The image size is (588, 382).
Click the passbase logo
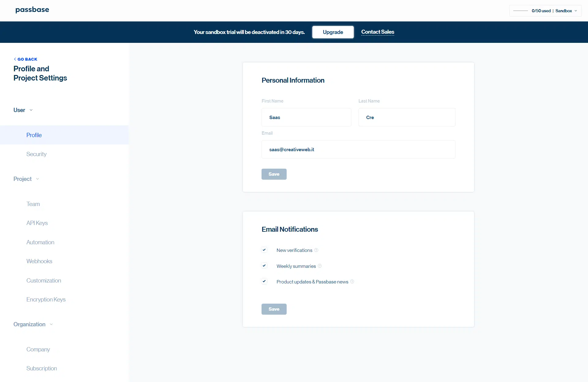click(32, 10)
